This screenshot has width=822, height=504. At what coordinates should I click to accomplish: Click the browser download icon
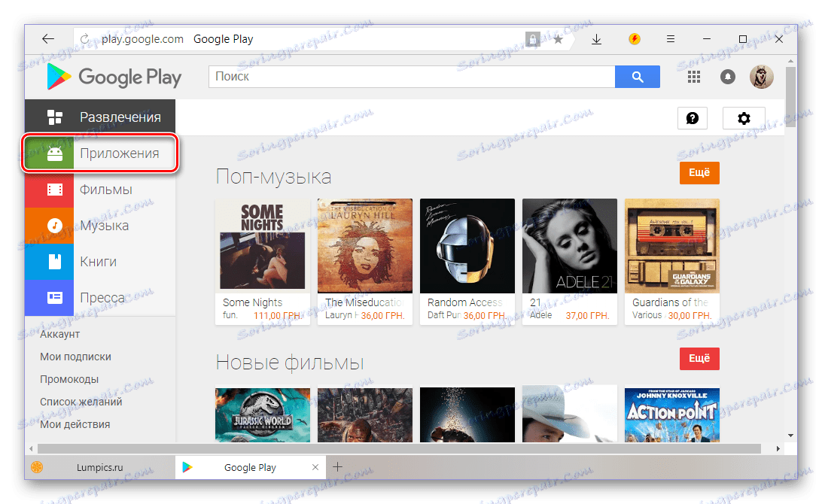[x=596, y=38]
